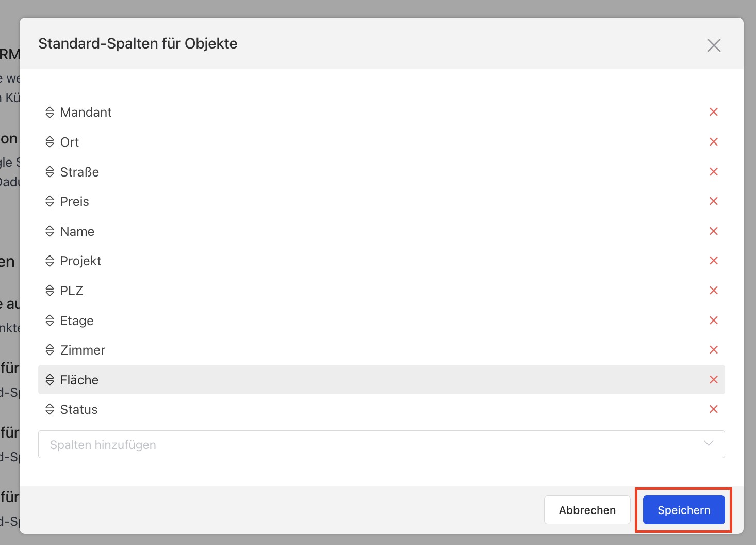This screenshot has width=756, height=545.
Task: Expand the add-columns chevron arrow
Action: (709, 444)
